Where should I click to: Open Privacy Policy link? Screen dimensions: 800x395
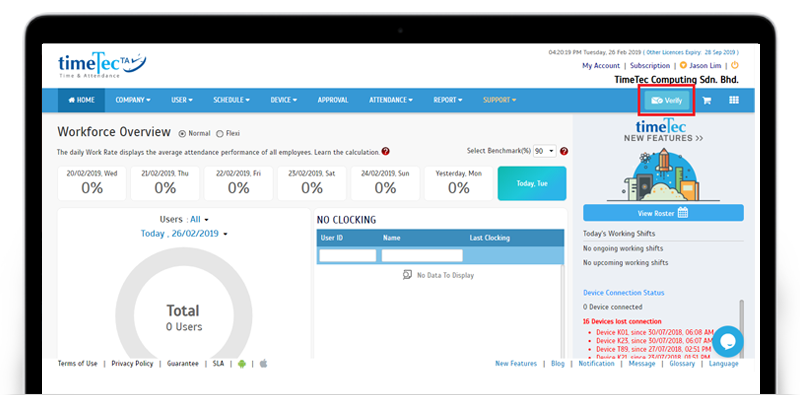coord(132,364)
